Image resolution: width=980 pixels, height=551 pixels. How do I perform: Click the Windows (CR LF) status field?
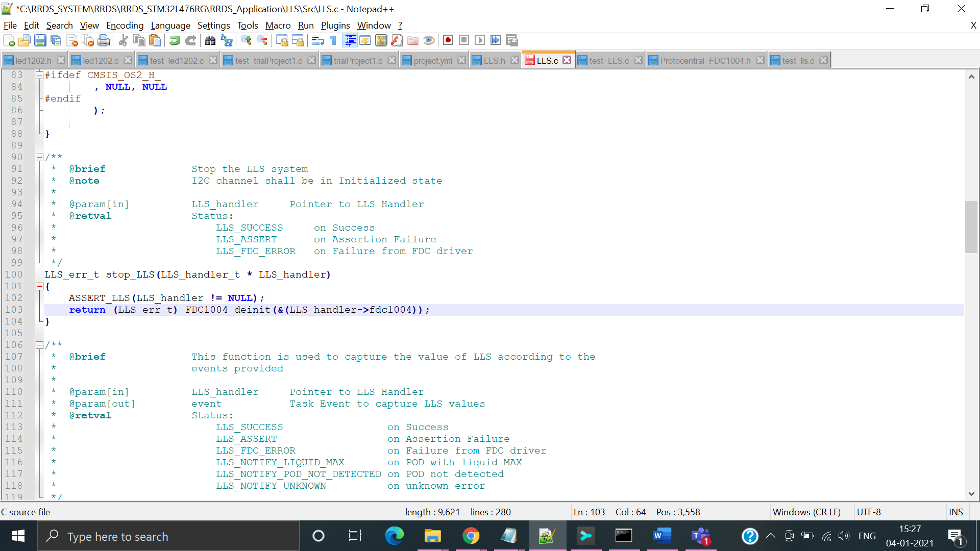806,512
